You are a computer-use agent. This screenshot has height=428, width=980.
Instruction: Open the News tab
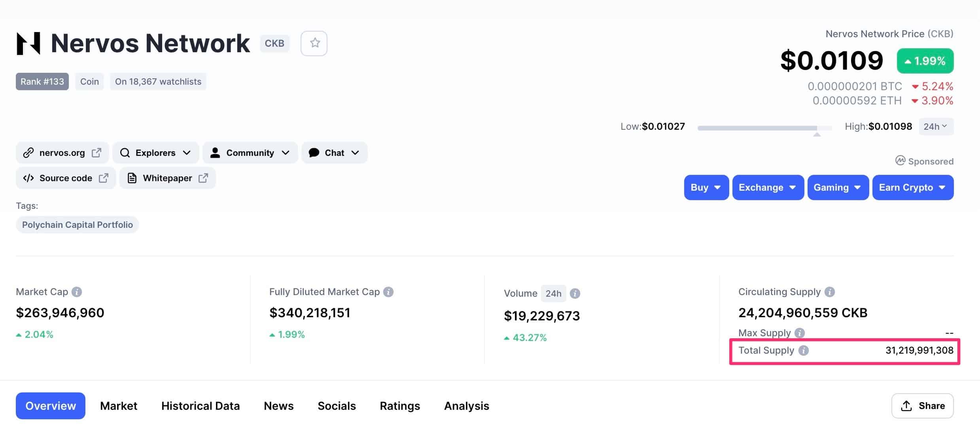279,406
